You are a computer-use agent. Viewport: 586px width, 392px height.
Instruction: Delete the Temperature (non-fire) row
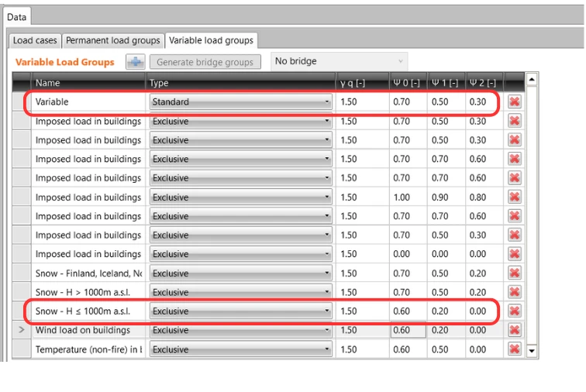coord(515,349)
